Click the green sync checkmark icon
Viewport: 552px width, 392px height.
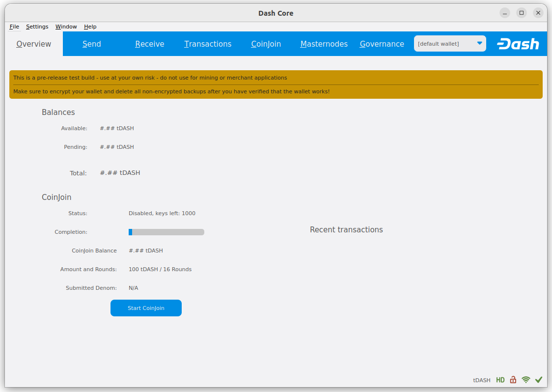[539, 380]
